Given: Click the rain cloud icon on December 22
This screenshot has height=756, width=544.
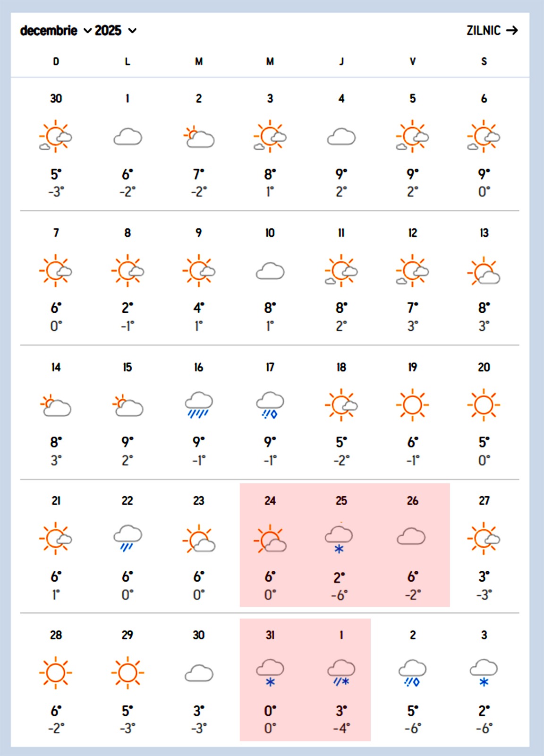Looking at the screenshot, I should 127,539.
